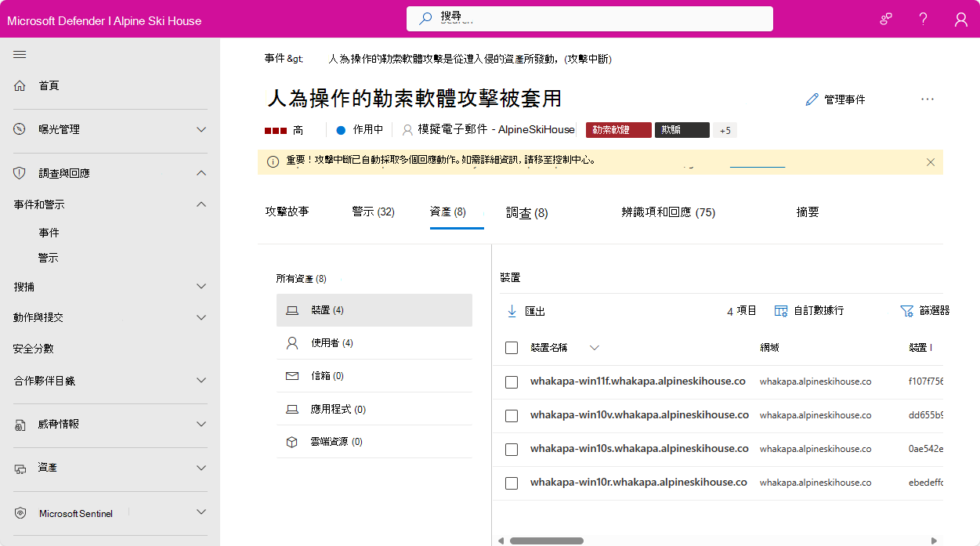Check the whakapa-win10r device row
This screenshot has width=980, height=546.
coord(512,483)
